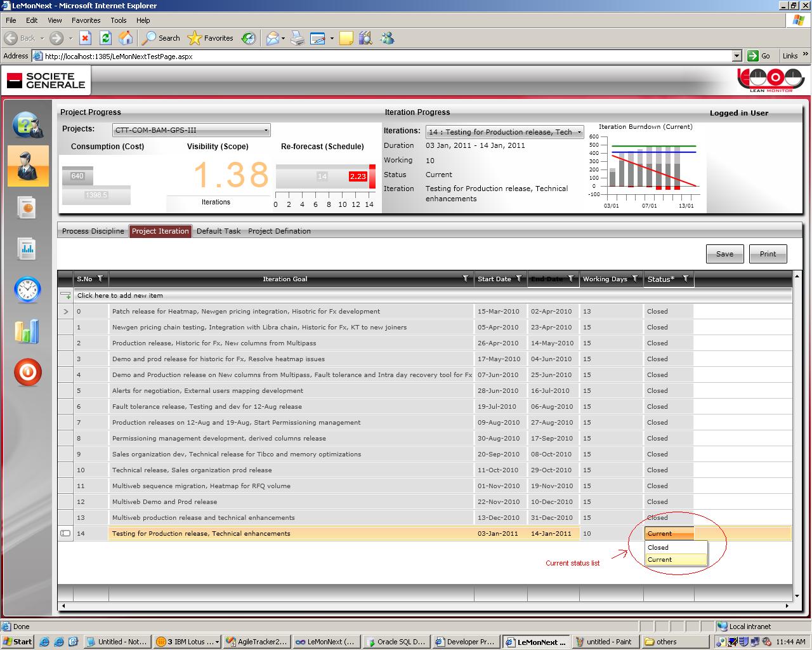Click the Save button

(724, 254)
